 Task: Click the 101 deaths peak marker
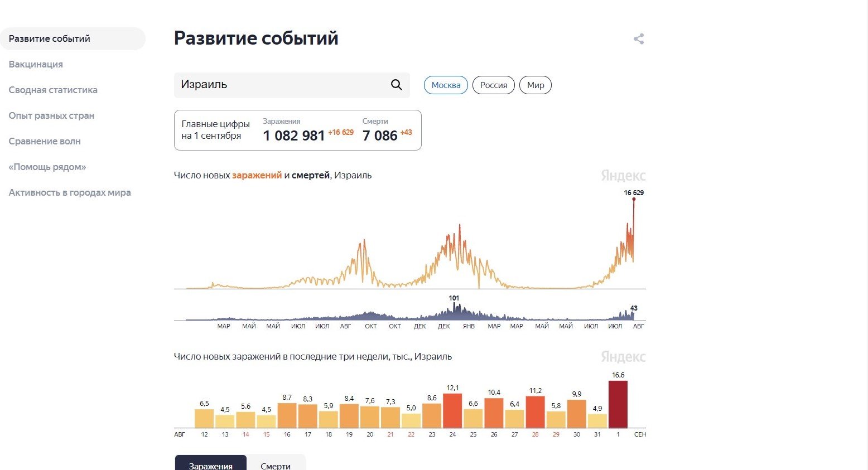(x=454, y=304)
